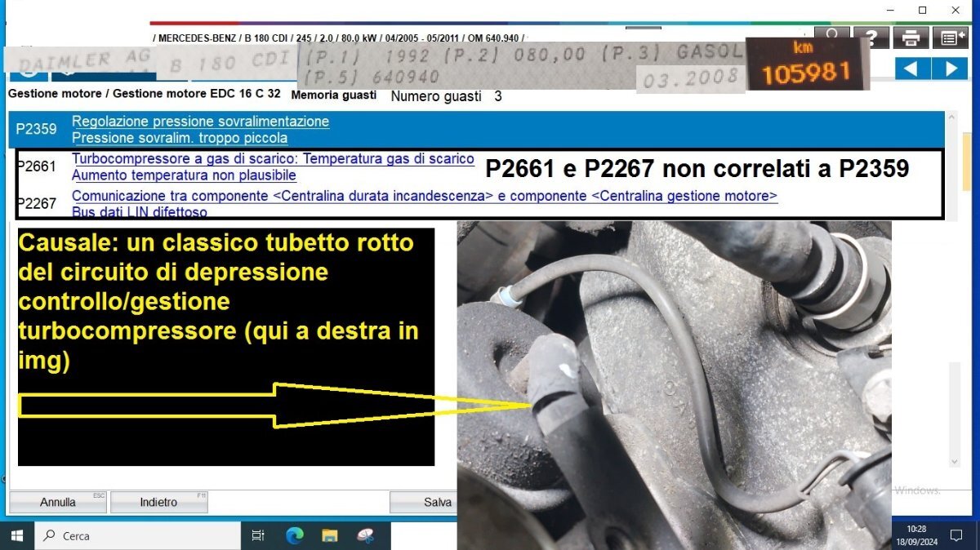Open the Comunicazione tra componente Centralina link
The width and height of the screenshot is (980, 550).
click(425, 196)
